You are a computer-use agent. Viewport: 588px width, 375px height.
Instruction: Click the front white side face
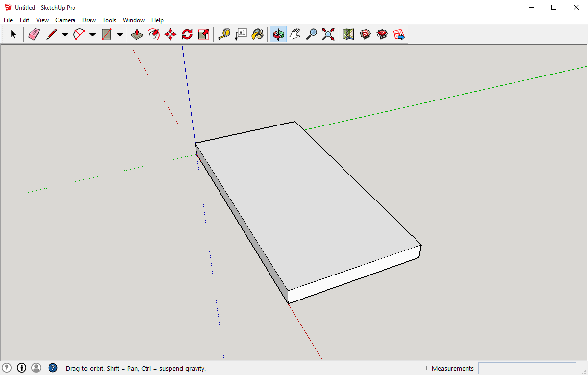point(355,275)
